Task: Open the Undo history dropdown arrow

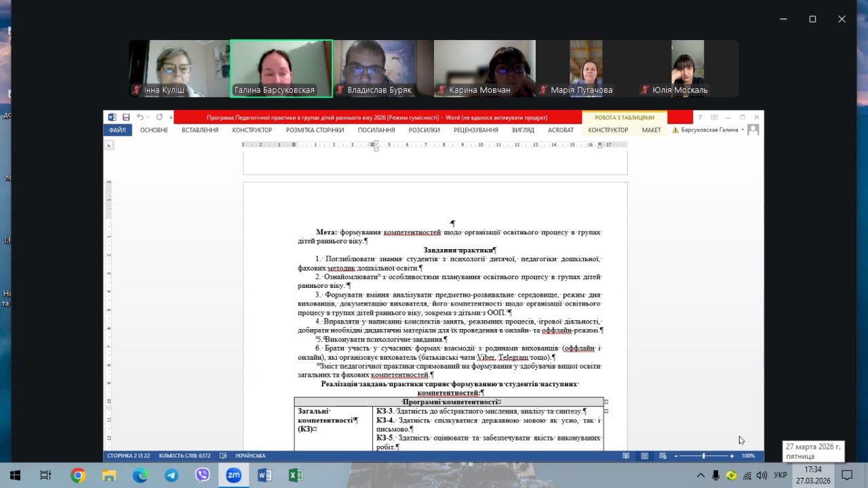Action: [149, 117]
